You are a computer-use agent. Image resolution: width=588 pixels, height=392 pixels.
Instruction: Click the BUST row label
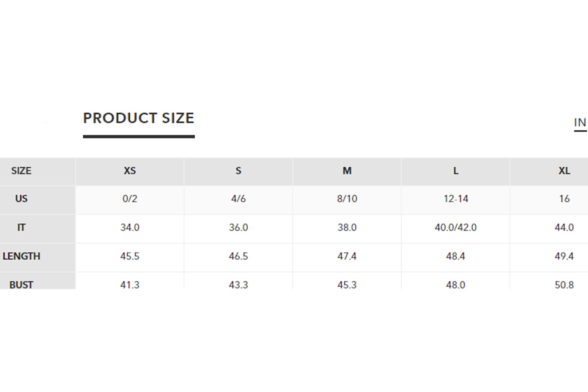point(21,285)
